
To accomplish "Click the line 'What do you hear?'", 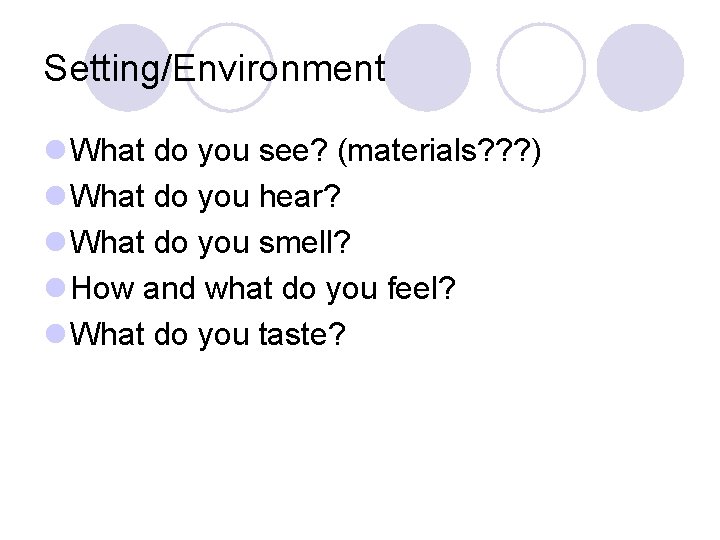I will click(x=208, y=198).
